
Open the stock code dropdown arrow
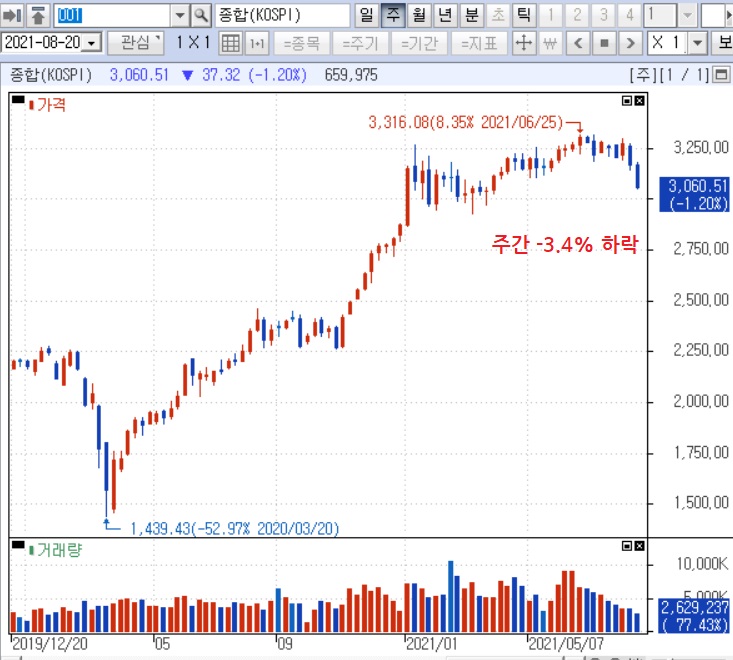point(180,15)
